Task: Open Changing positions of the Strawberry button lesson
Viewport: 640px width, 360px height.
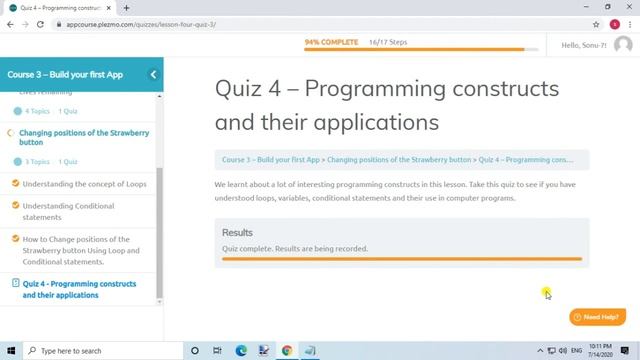Action: coord(84,138)
